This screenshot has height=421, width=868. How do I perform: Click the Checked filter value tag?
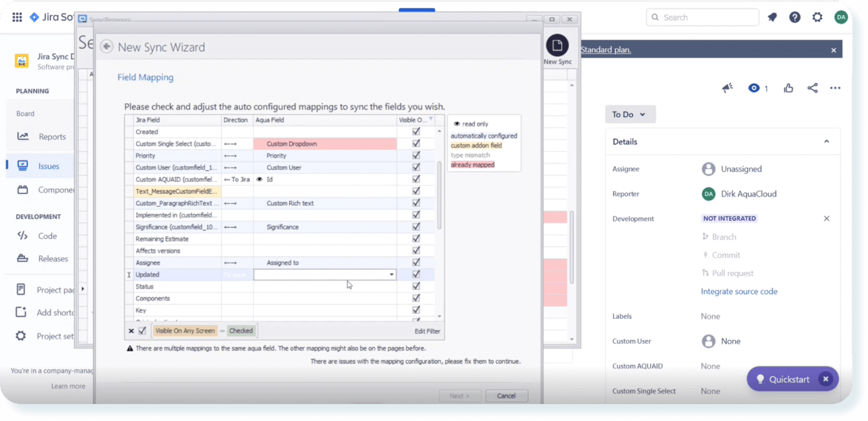coord(241,331)
